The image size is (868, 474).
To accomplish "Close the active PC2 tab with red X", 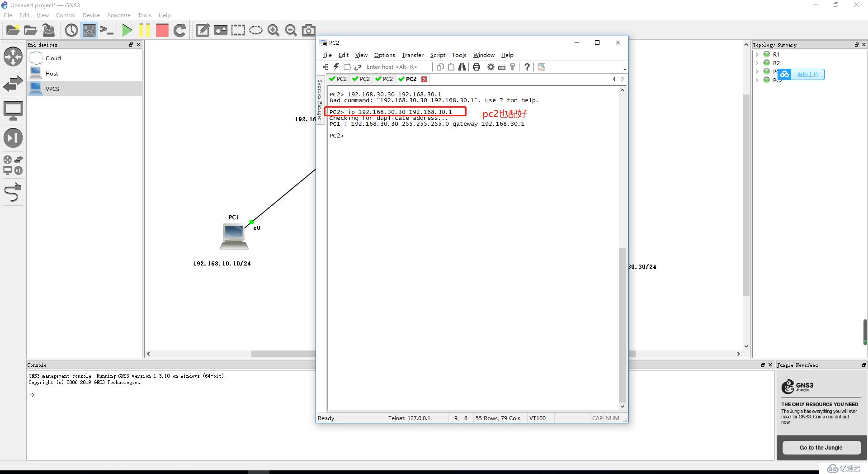I will [424, 79].
